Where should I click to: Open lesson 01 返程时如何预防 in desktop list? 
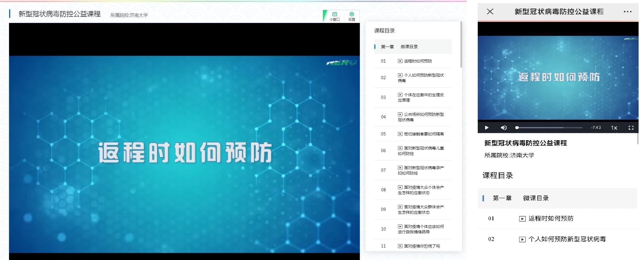click(x=413, y=61)
